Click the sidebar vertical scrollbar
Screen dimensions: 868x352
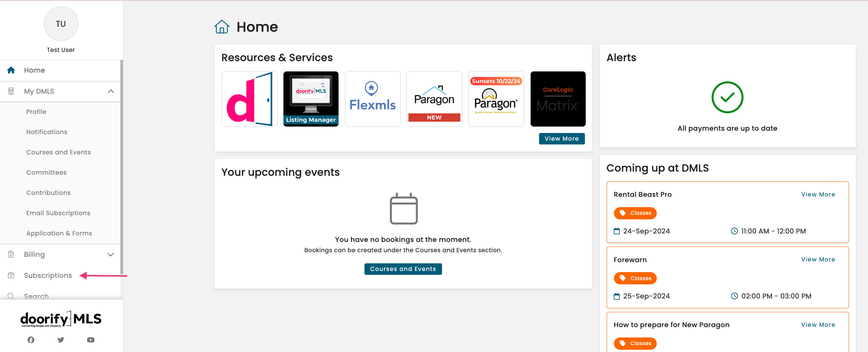pos(121,168)
